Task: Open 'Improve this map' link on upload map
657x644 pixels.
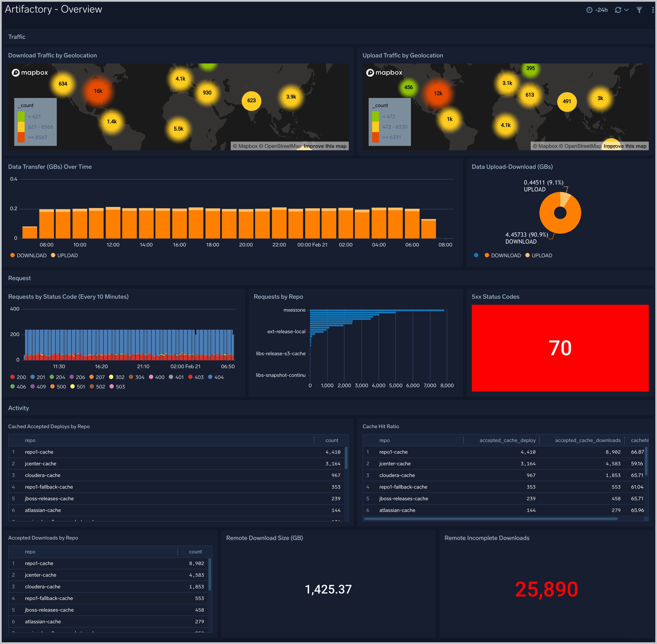Action: [x=625, y=146]
